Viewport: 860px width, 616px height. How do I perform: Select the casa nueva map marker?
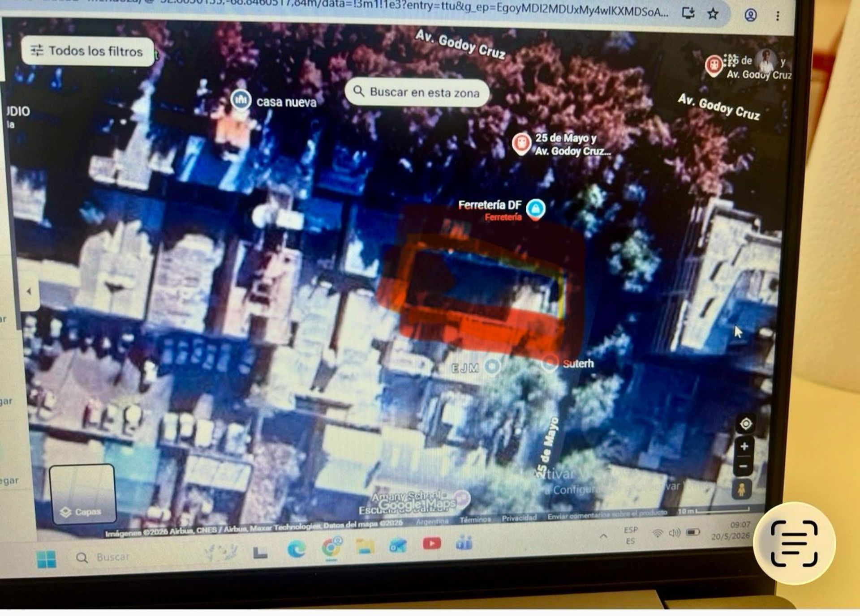[241, 99]
